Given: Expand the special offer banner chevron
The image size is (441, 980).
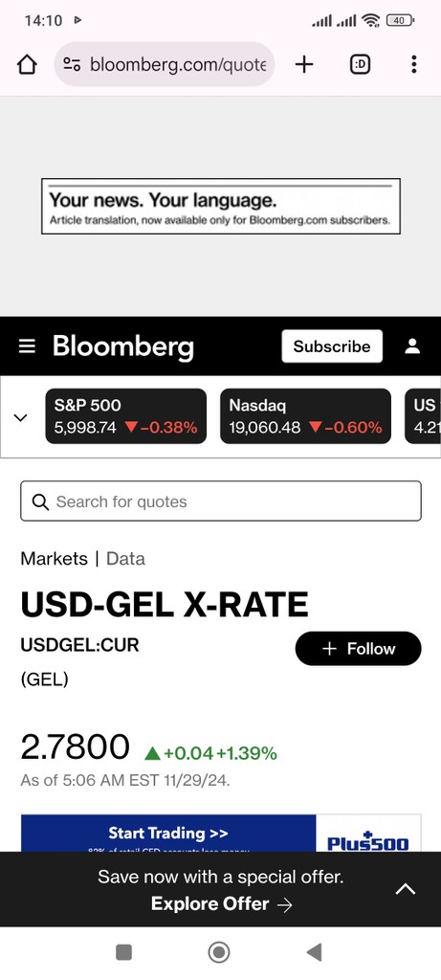Looking at the screenshot, I should point(406,889).
